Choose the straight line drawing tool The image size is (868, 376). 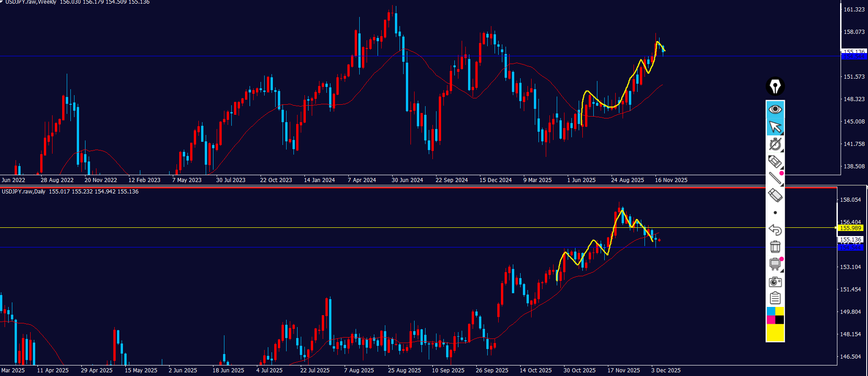[x=775, y=178]
